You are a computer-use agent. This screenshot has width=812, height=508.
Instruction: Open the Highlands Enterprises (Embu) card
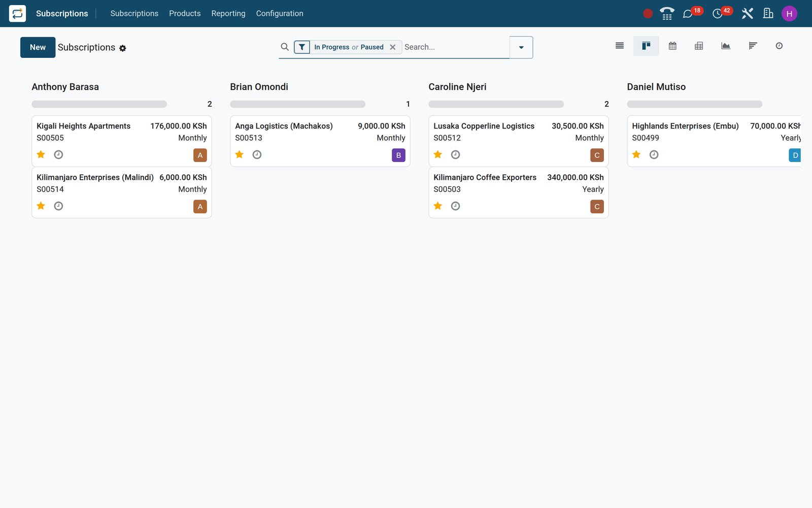(x=714, y=141)
